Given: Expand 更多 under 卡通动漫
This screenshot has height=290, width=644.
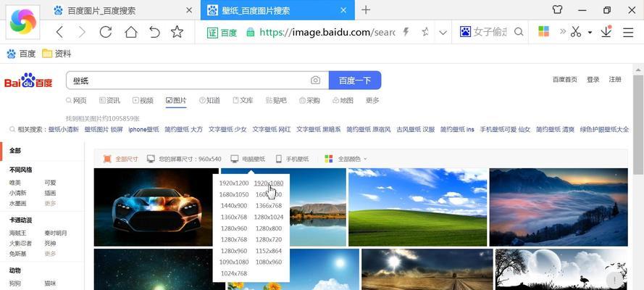Looking at the screenshot, I should [x=50, y=254].
